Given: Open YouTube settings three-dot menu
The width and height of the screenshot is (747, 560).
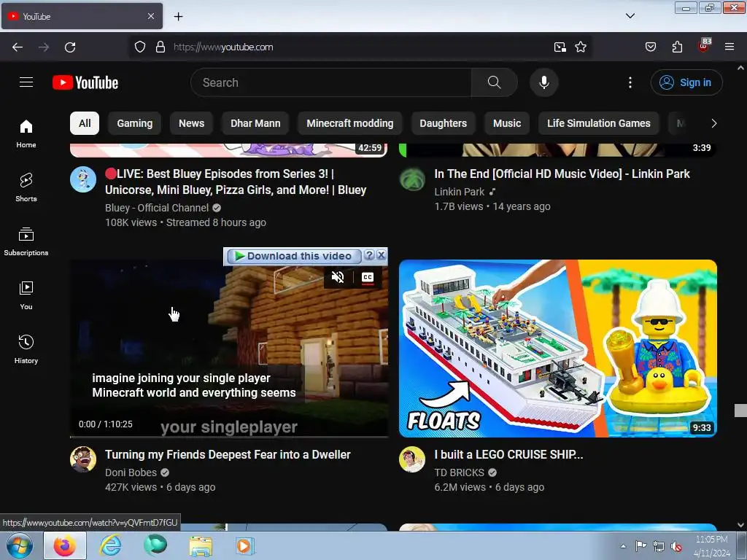Looking at the screenshot, I should pyautogui.click(x=630, y=82).
